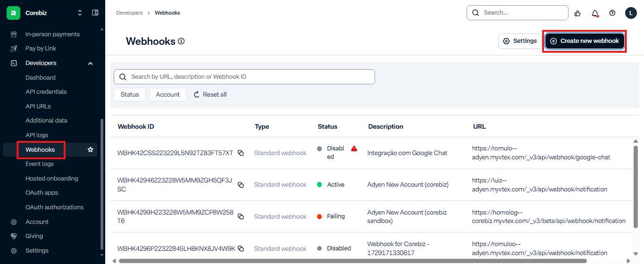Open Hosted onboarding page

click(x=52, y=178)
